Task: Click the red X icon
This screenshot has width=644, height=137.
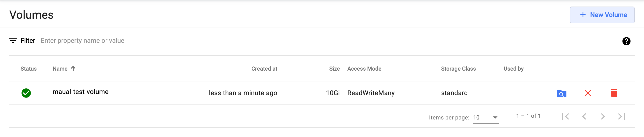Action: pyautogui.click(x=588, y=93)
